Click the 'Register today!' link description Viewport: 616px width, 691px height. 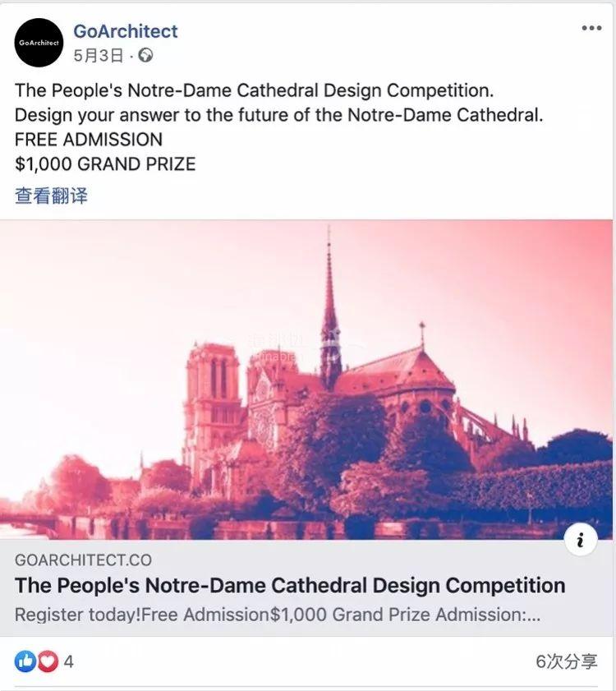point(278,614)
